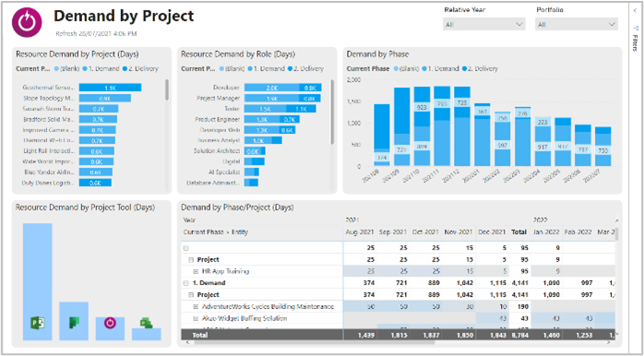Screen dimensions: 644x356
Task: Select the Solution Architect bar
Action: click(x=255, y=151)
